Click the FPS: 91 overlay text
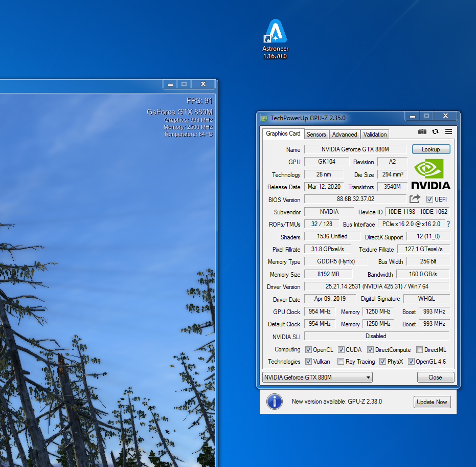This screenshot has height=467, width=476. 199,101
